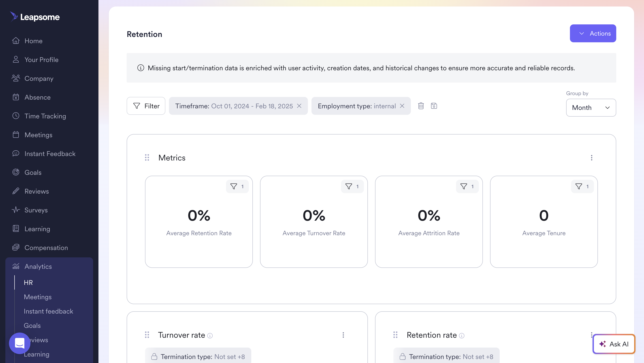Grab the Metrics card drag handle
The height and width of the screenshot is (363, 644).
147,158
